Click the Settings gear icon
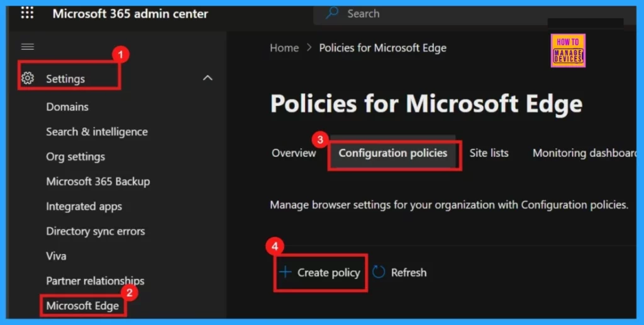Screen dimensions: 644x325 click(x=28, y=78)
